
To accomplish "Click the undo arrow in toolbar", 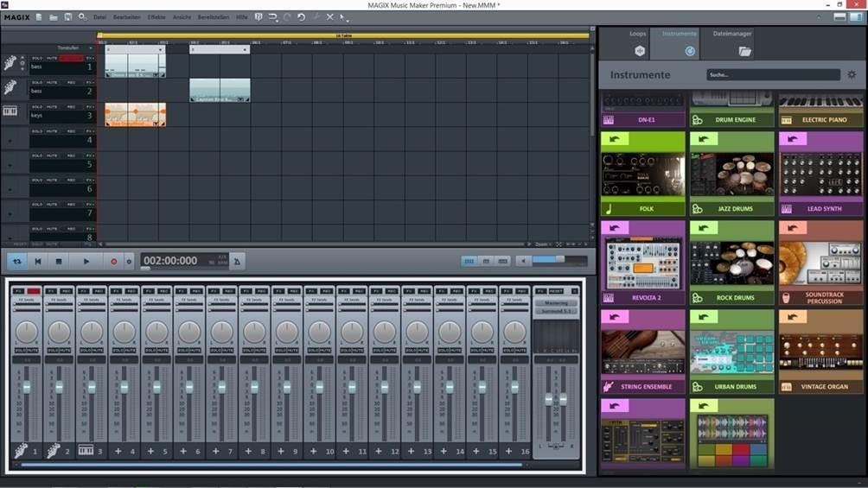I will point(301,17).
